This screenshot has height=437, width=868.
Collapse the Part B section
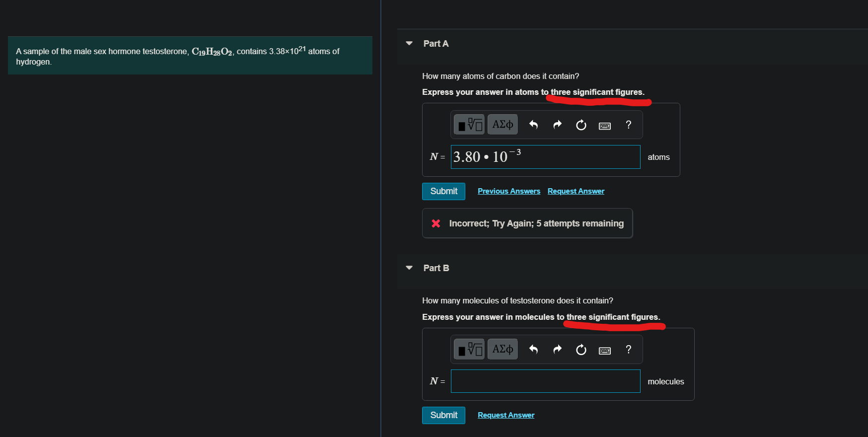click(x=409, y=268)
